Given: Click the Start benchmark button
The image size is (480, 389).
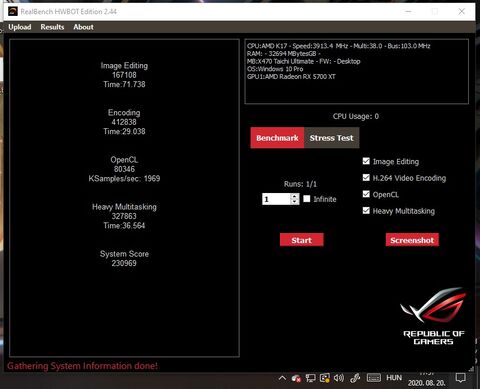Looking at the screenshot, I should tap(302, 240).
